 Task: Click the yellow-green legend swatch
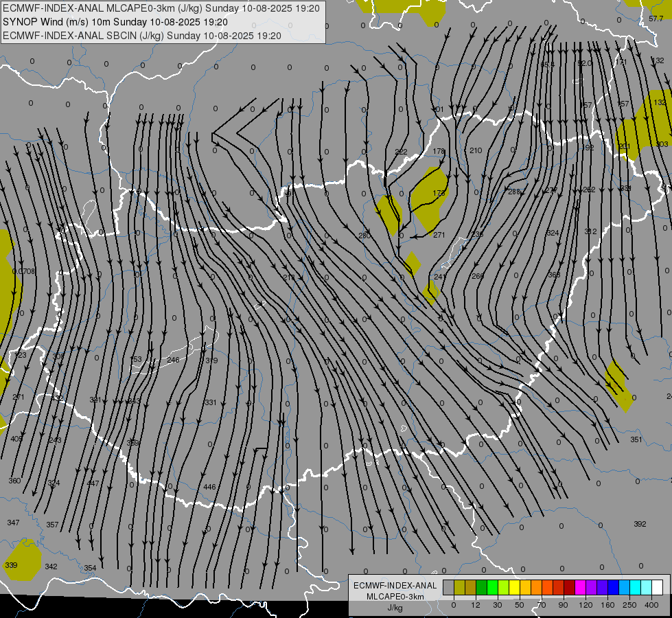(x=503, y=587)
